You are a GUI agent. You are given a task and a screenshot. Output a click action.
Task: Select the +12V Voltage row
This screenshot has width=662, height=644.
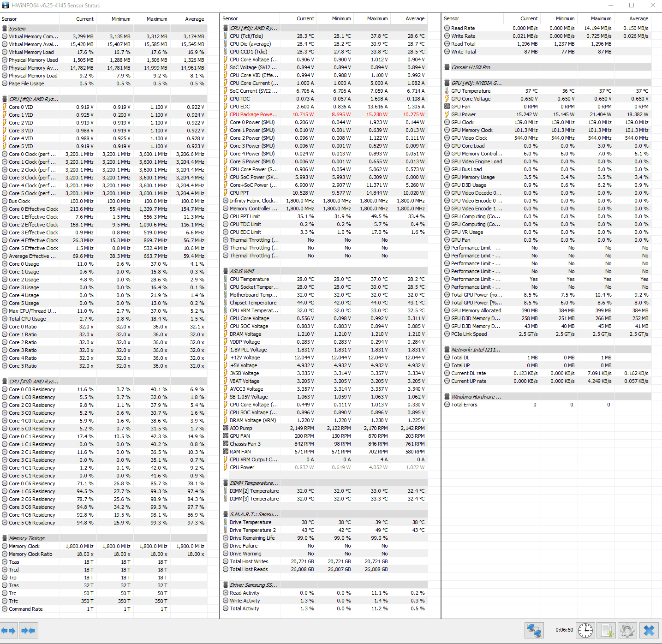pos(325,358)
